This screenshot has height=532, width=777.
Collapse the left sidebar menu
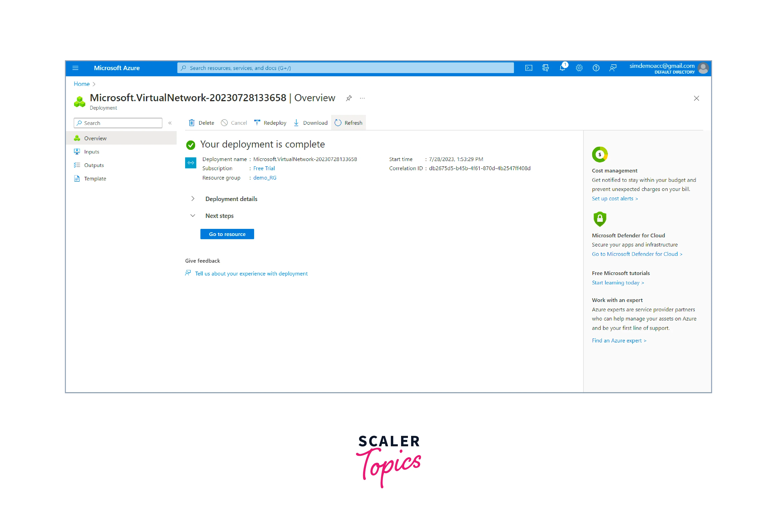(x=170, y=123)
